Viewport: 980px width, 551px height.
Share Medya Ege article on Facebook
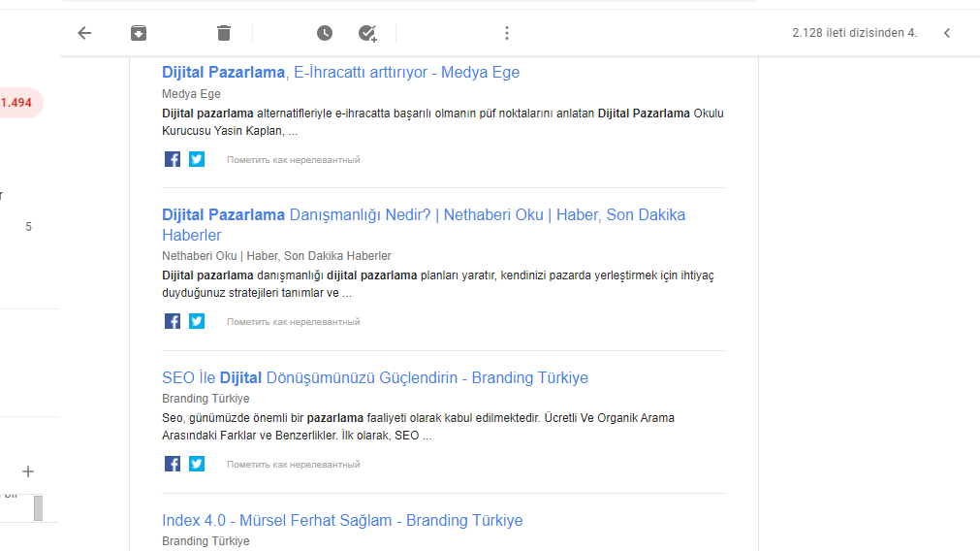click(x=173, y=159)
